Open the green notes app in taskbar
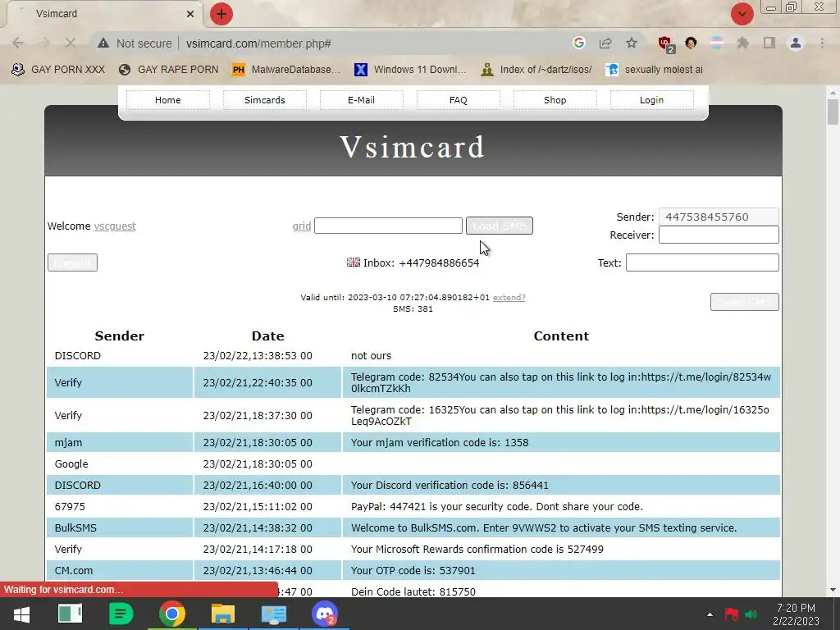Screen dimensions: 840x630 tap(121, 614)
